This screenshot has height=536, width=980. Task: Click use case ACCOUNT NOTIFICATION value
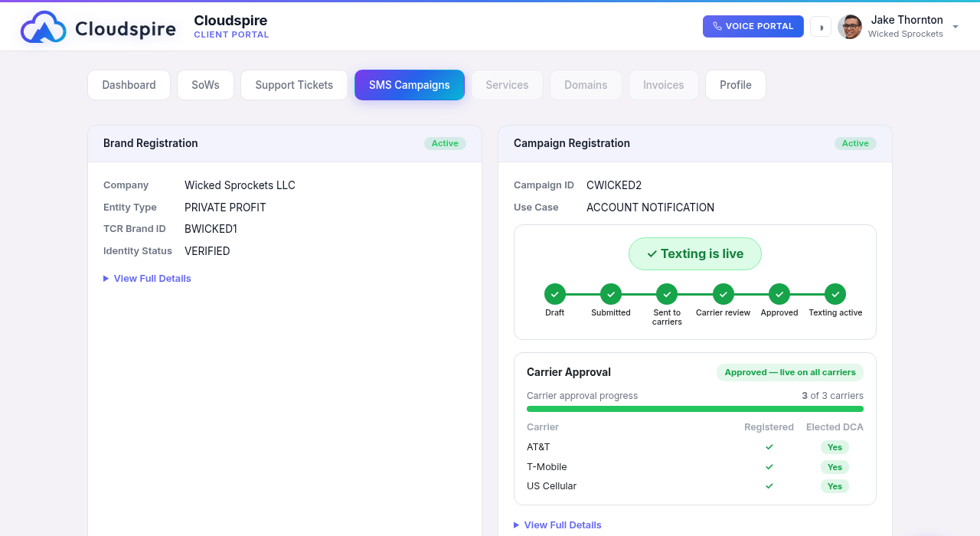pyautogui.click(x=650, y=208)
